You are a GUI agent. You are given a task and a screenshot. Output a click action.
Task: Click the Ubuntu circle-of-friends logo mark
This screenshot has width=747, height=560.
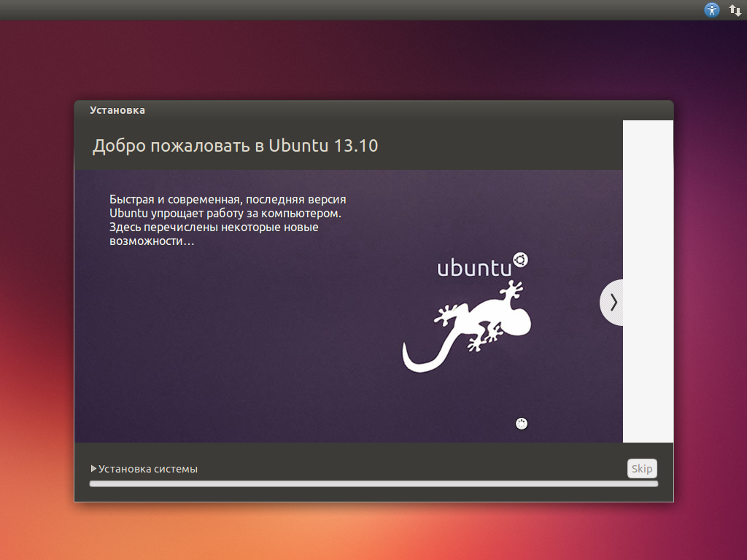(x=520, y=260)
